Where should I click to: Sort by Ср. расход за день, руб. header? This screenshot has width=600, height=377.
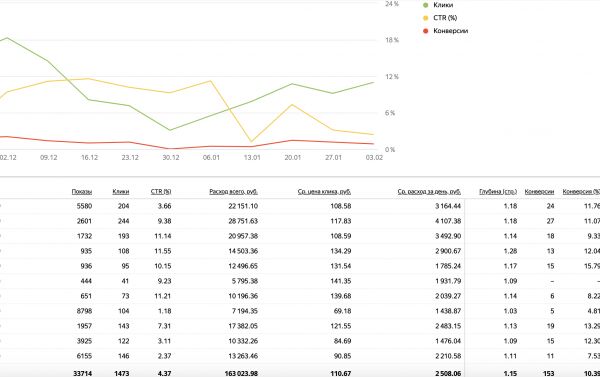click(x=429, y=192)
